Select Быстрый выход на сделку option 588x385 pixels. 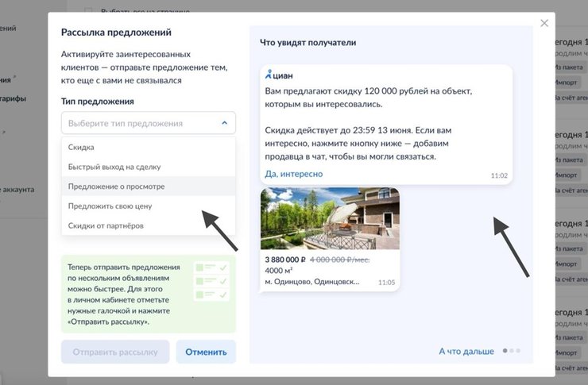point(149,167)
